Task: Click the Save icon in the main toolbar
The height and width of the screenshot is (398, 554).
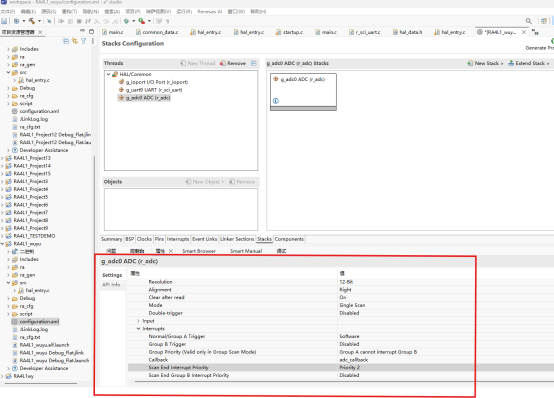Action: click(x=4, y=21)
